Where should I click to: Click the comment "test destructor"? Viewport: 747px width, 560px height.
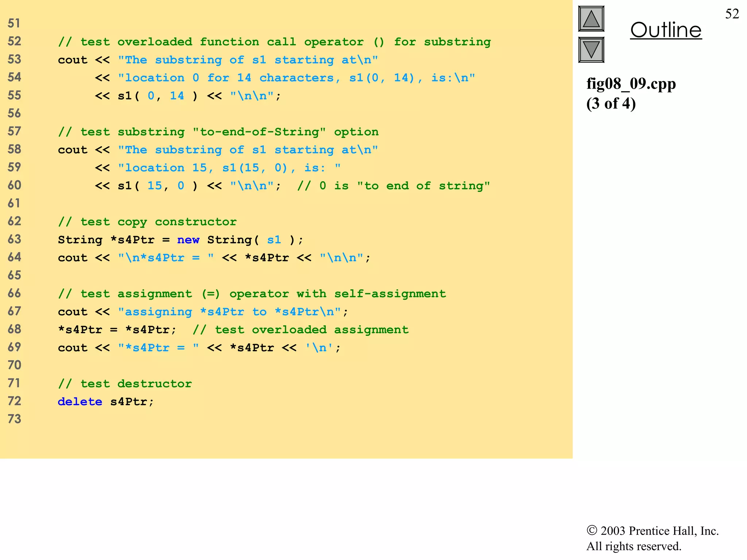(125, 384)
